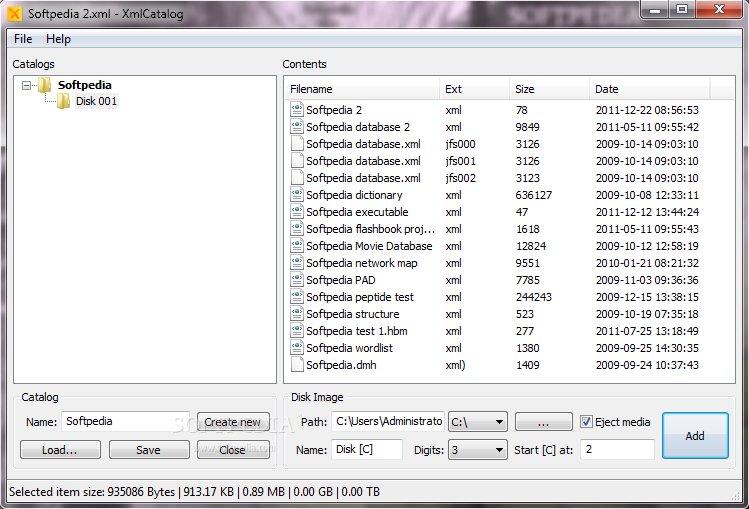Viewport: 749px width, 509px height.
Task: Click the jfs001 extension cell
Action: tap(460, 161)
